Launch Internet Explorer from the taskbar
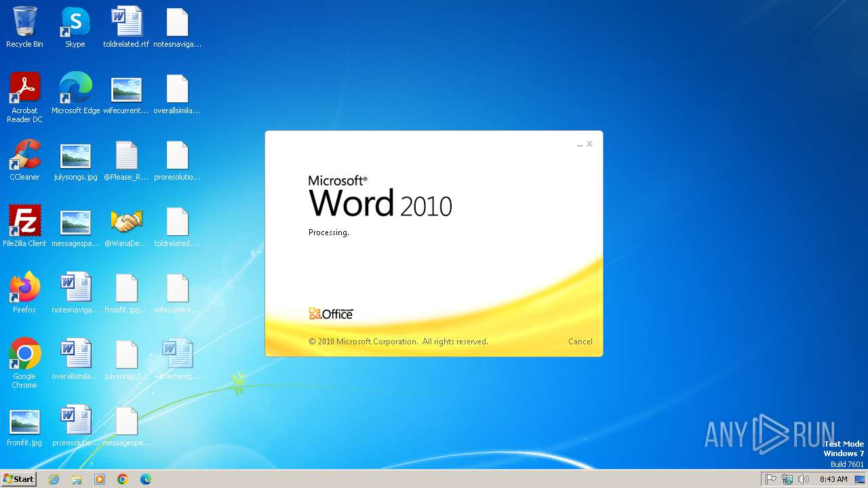The image size is (868, 488). click(54, 479)
